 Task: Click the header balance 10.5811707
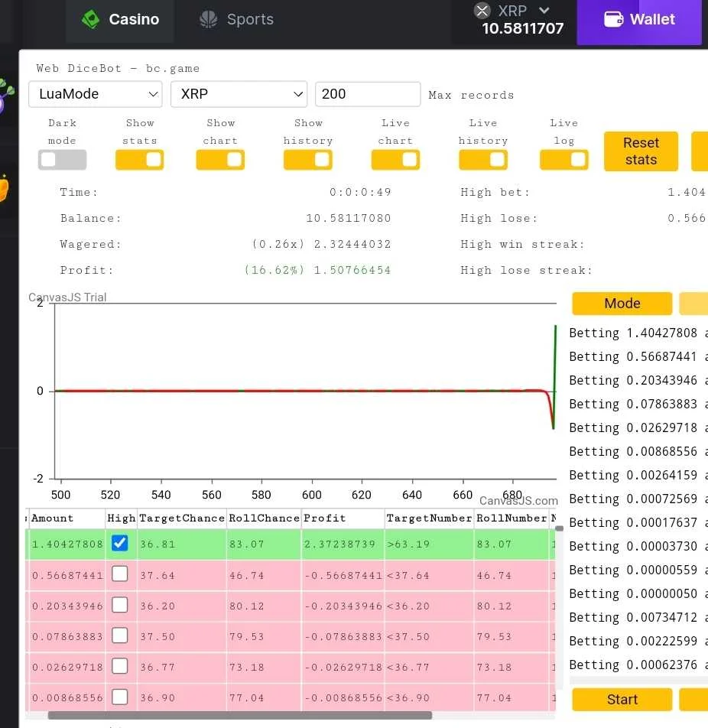click(523, 29)
